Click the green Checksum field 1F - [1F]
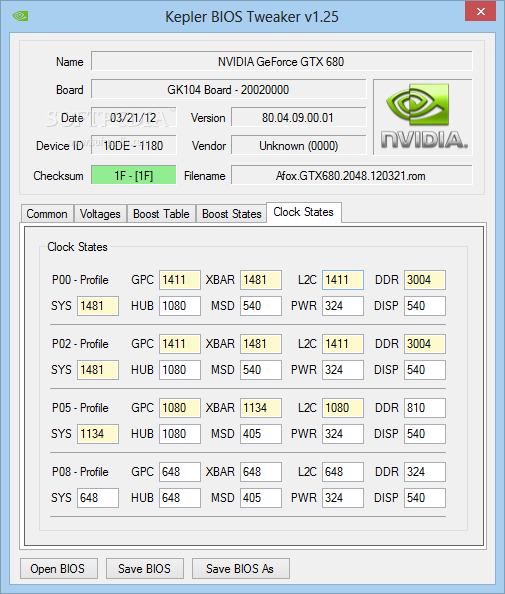This screenshot has height=594, width=505. click(x=134, y=175)
